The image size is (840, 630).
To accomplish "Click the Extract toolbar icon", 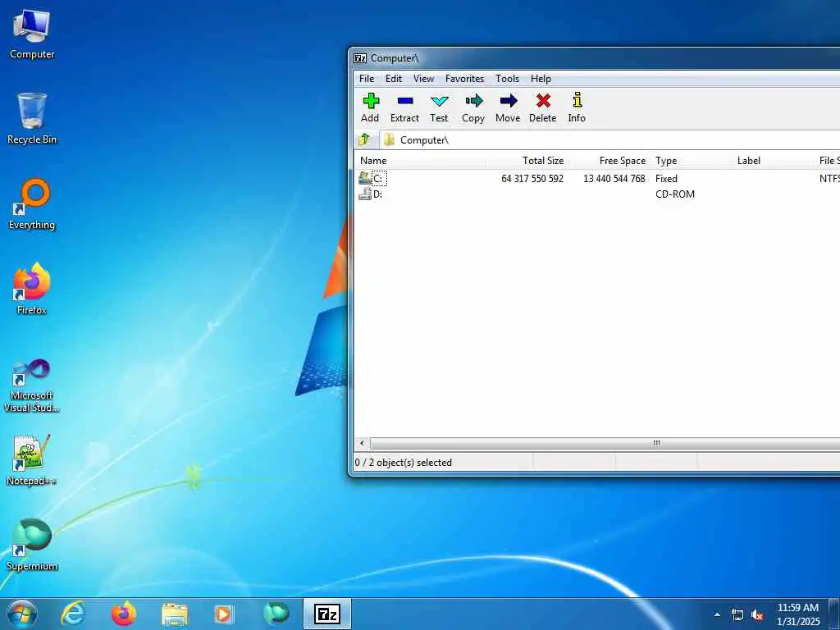I will [404, 107].
